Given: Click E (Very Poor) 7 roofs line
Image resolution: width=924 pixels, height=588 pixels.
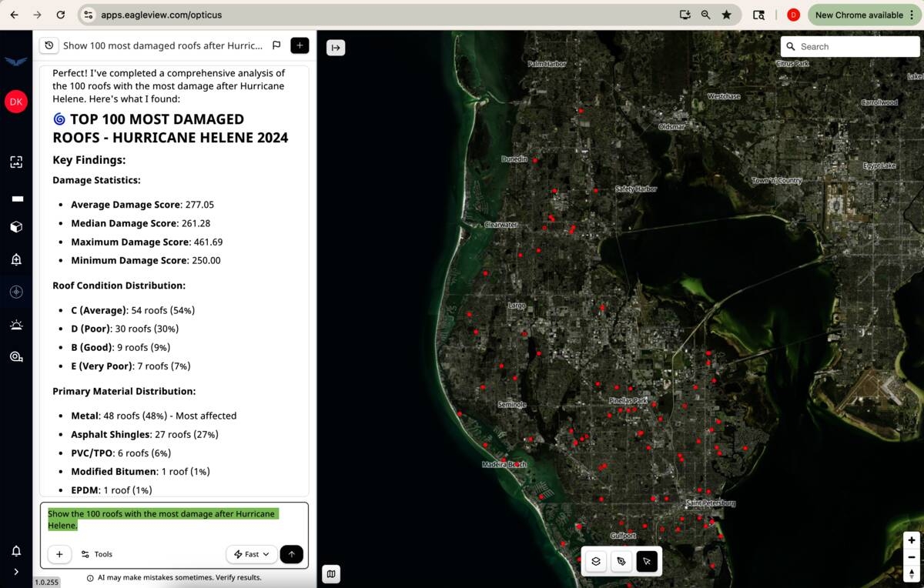Looking at the screenshot, I should coord(131,366).
